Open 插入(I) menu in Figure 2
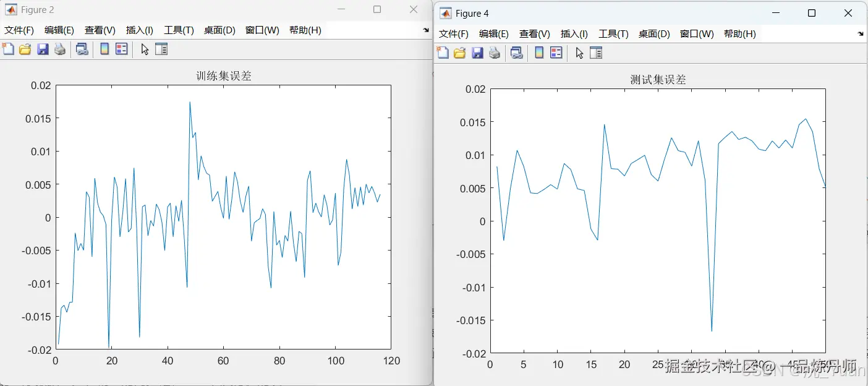 pyautogui.click(x=140, y=30)
